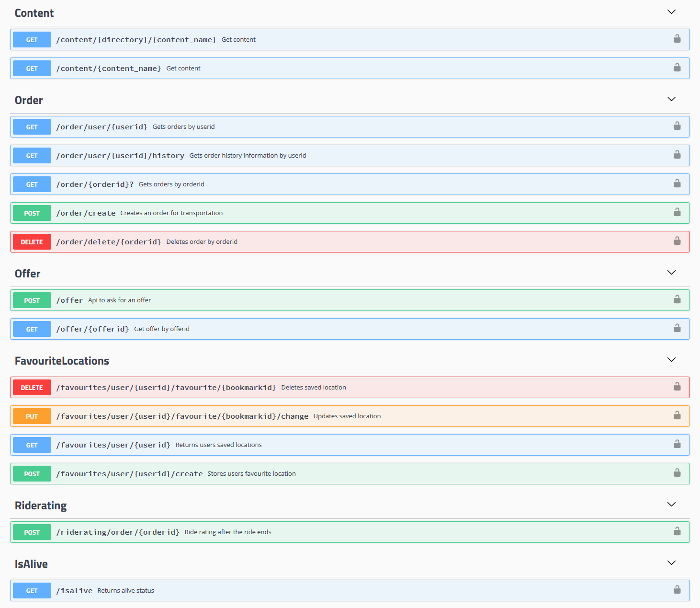Click the lock on Returns users saved locations row

[x=677, y=444]
